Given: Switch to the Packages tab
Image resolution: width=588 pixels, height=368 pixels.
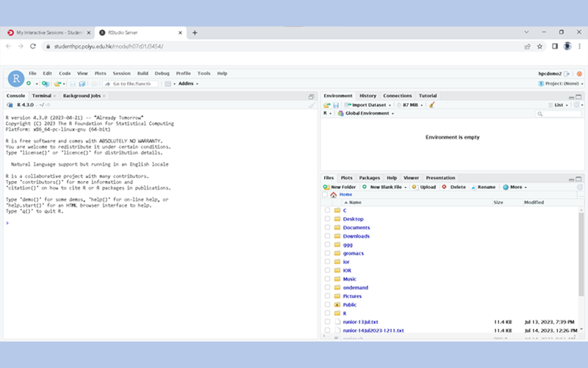Looking at the screenshot, I should click(x=369, y=177).
